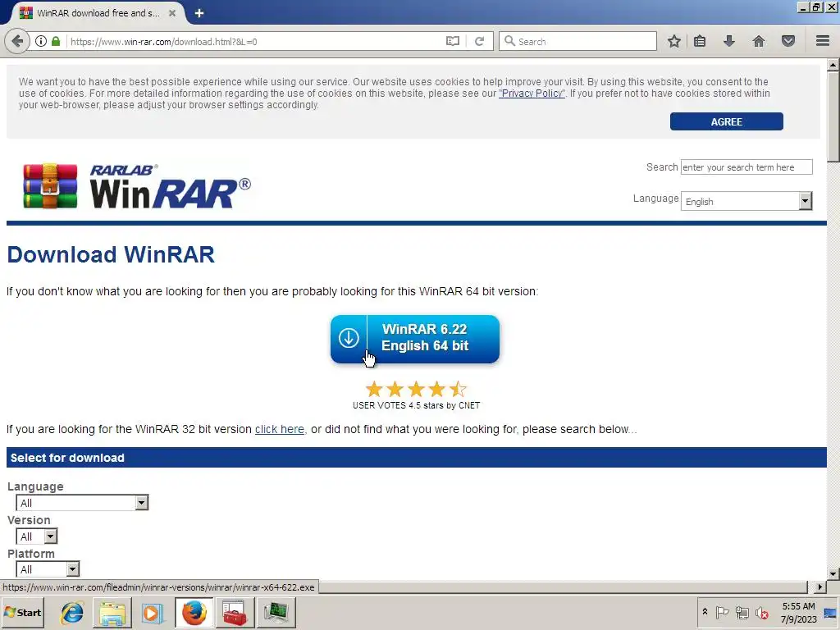Download WinRAR 6.22 English 64 bit

(415, 339)
